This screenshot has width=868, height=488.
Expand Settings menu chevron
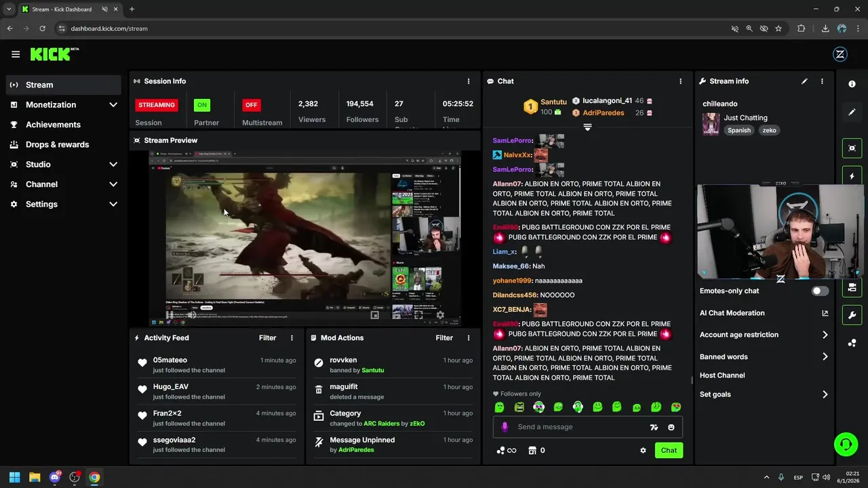pos(113,204)
